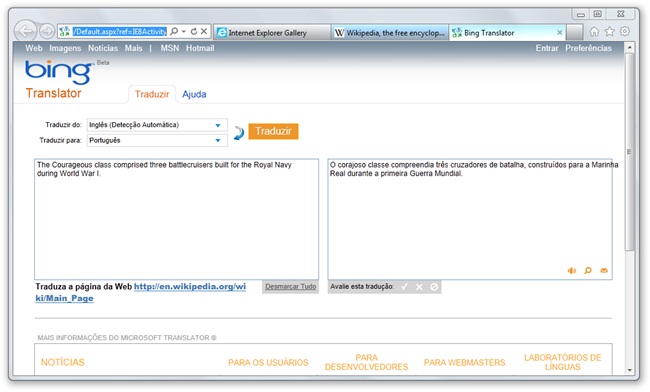Image resolution: width=650 pixels, height=392 pixels.
Task: Rate the translation bad with X icon
Action: coord(419,287)
